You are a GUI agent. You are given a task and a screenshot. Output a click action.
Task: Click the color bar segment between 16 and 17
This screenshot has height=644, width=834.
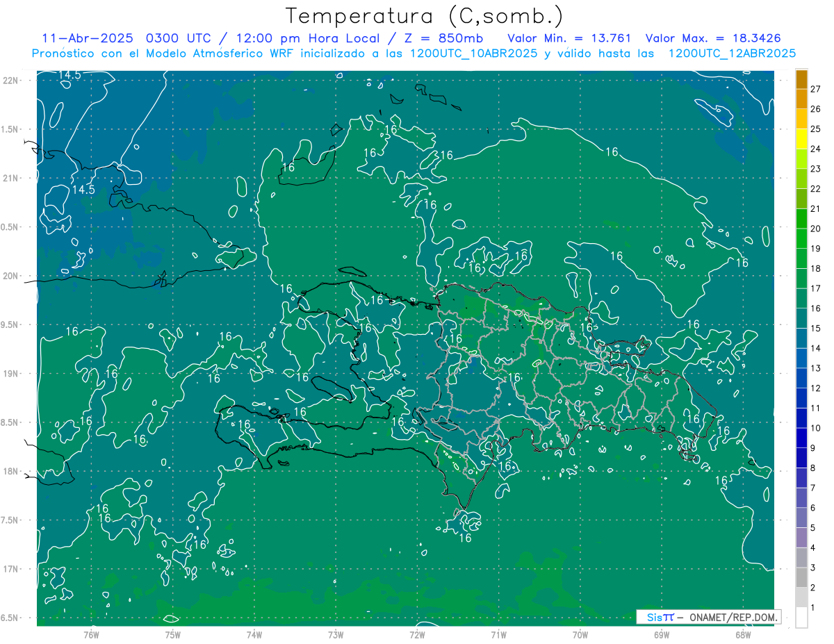(x=801, y=298)
